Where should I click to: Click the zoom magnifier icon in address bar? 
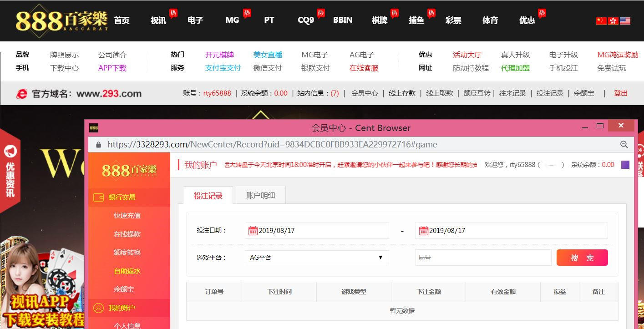coord(624,144)
